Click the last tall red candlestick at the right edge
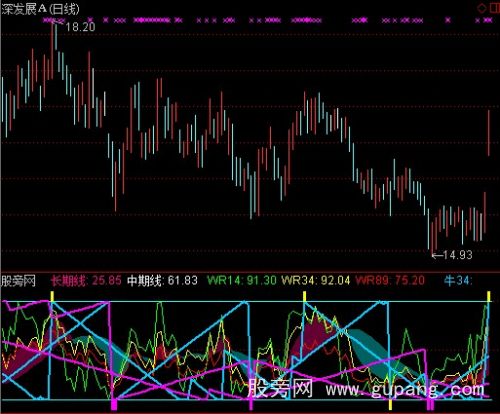Image resolution: width=500 pixels, height=414 pixels. (489, 133)
